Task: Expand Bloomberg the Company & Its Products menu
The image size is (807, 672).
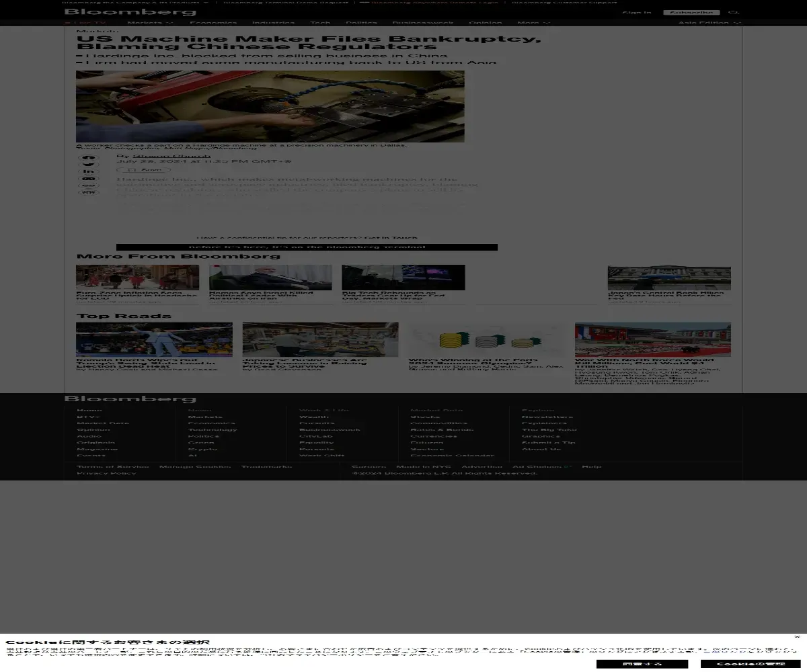Action: tap(137, 2)
